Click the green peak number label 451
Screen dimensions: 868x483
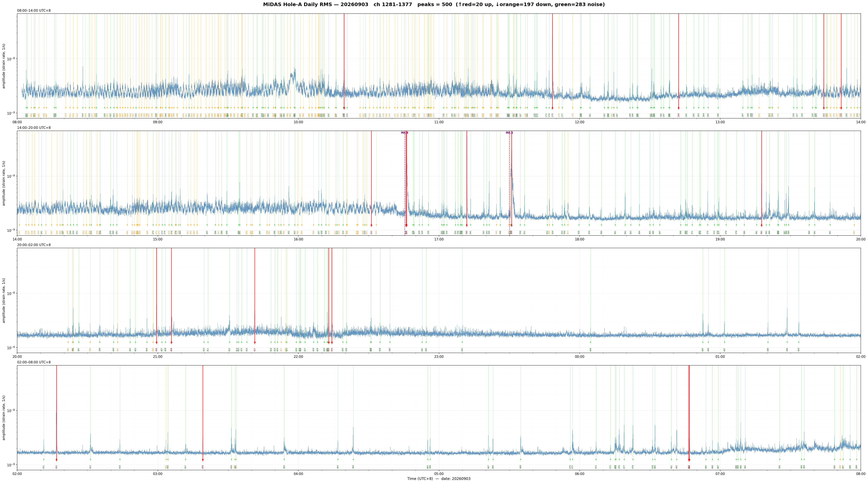[44, 467]
